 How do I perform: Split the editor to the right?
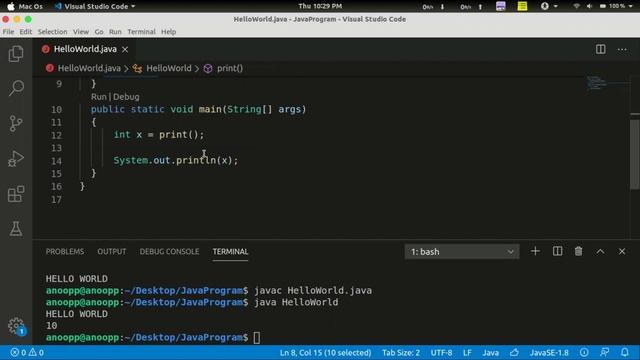[600, 49]
